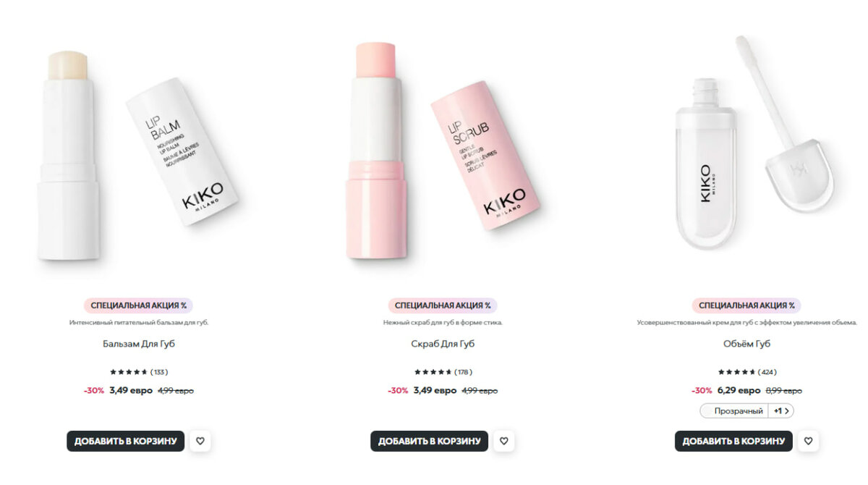Screen dimensions: 868x485
Task: Save Объём Губ using the heart icon
Action: coord(809,441)
